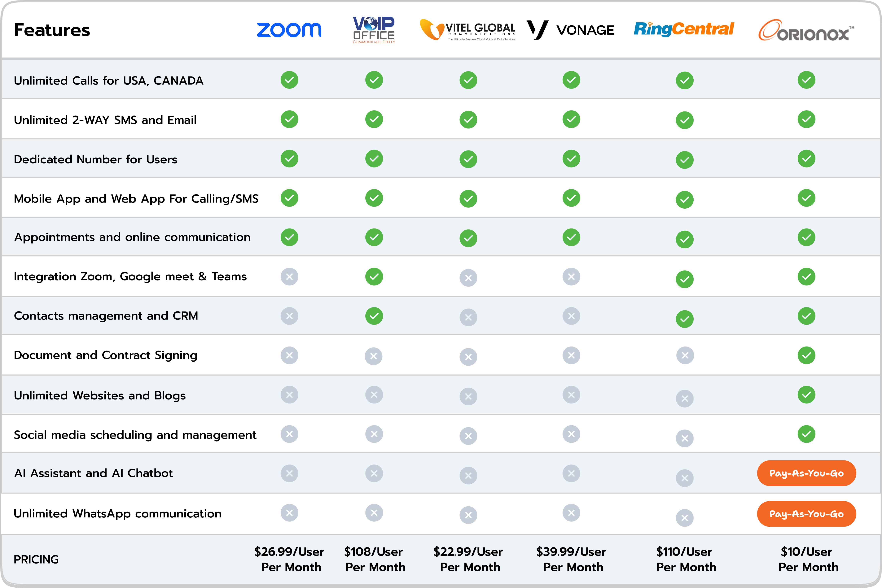Click Zoom's green check for Unlimited Calls

(x=289, y=80)
